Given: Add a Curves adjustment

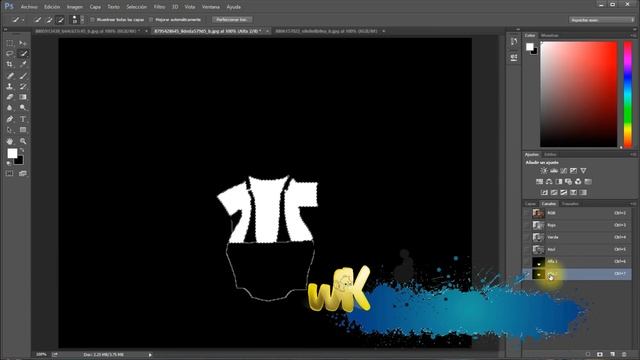Looking at the screenshot, I should tap(564, 171).
